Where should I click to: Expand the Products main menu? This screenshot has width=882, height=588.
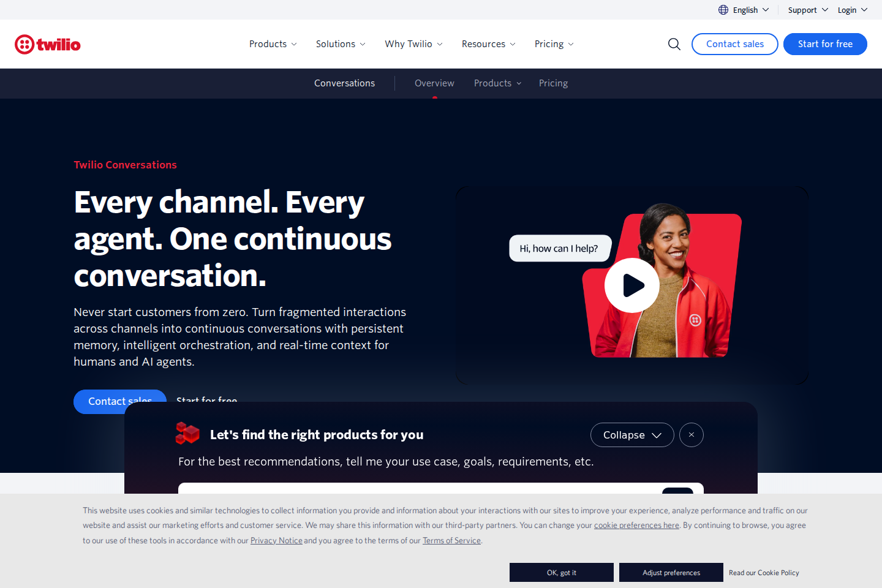[273, 44]
